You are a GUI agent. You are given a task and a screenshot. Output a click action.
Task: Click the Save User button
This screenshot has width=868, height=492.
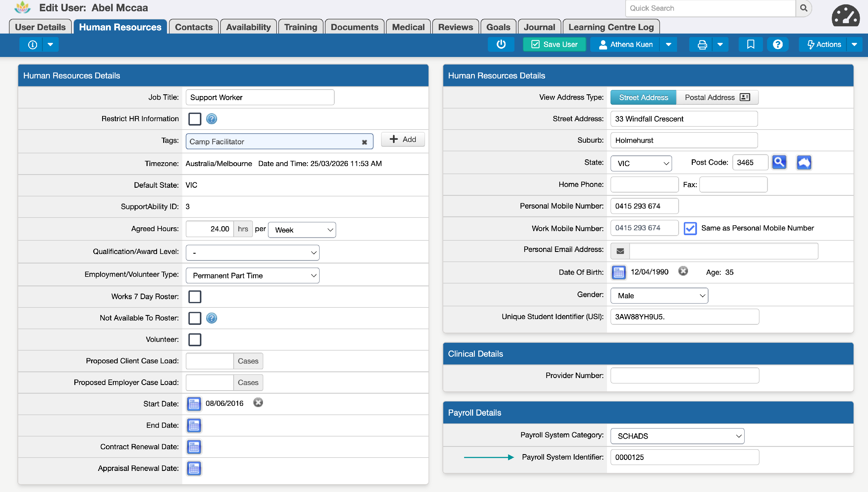(554, 44)
